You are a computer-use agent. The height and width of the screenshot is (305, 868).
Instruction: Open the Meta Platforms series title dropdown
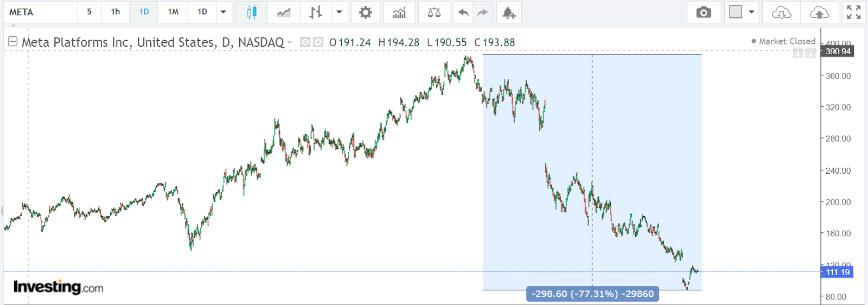pos(289,42)
